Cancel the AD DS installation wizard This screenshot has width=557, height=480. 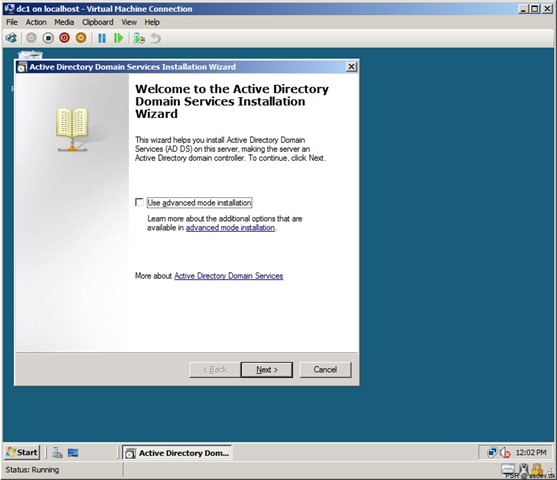pos(325,370)
